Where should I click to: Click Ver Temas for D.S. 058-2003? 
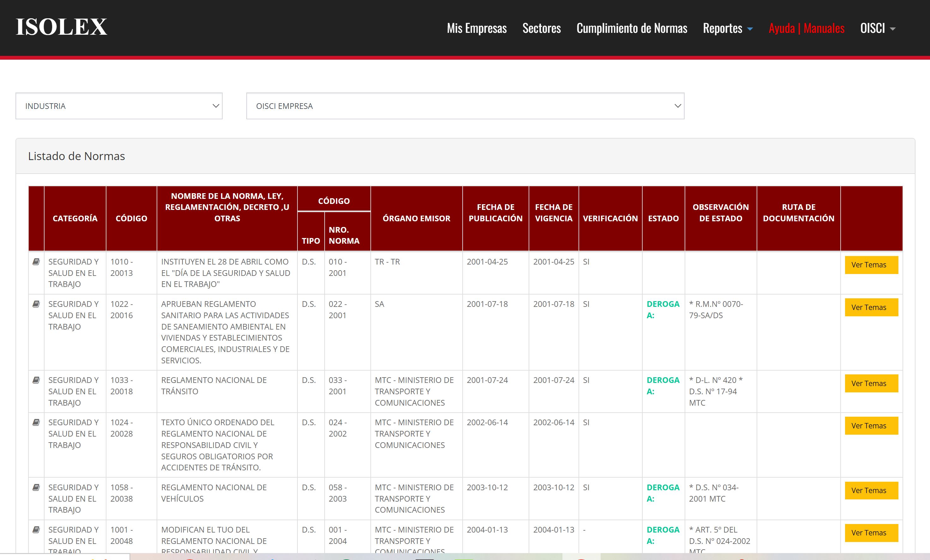(x=871, y=491)
